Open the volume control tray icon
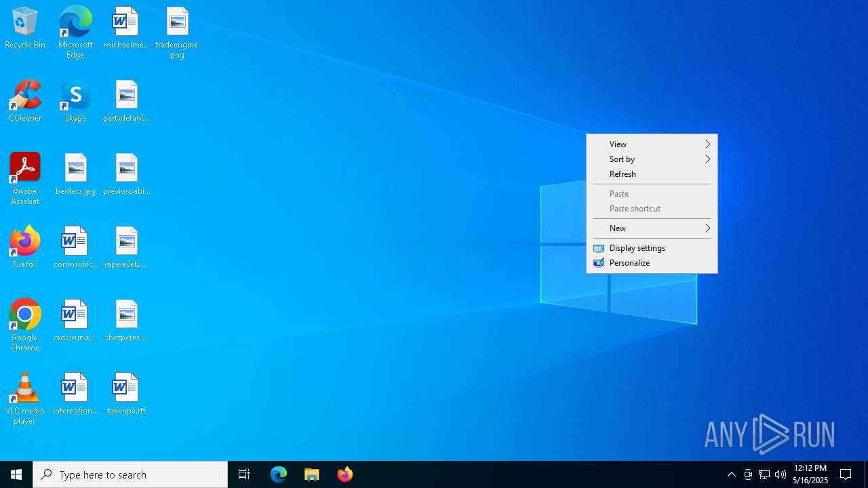The image size is (868, 488). coord(781,474)
